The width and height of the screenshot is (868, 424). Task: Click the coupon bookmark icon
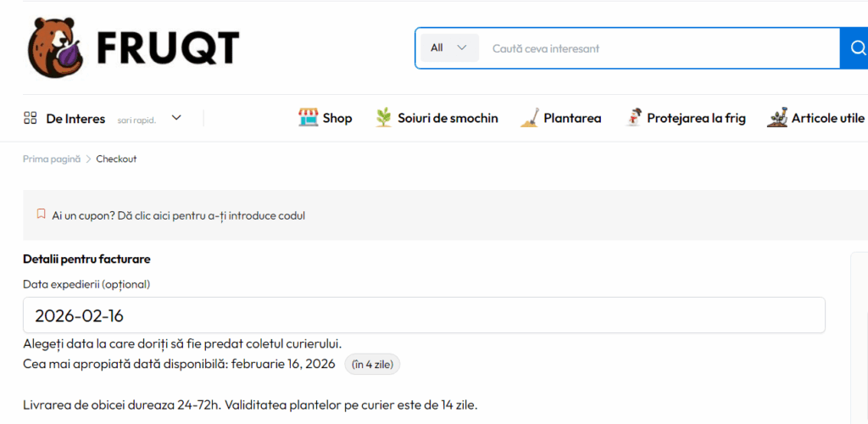pos(41,215)
